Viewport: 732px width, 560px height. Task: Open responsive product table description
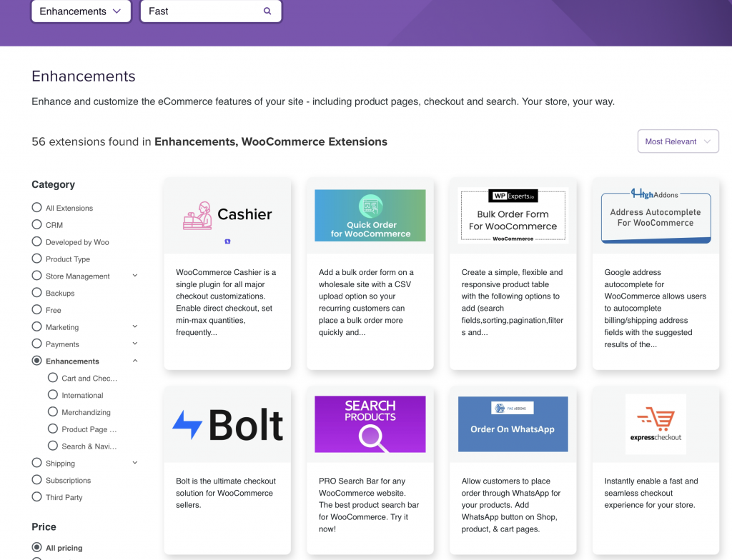tap(513, 302)
